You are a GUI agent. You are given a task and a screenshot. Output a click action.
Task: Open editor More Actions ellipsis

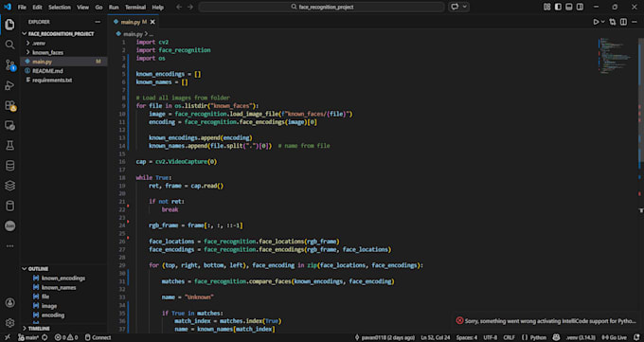pos(635,22)
